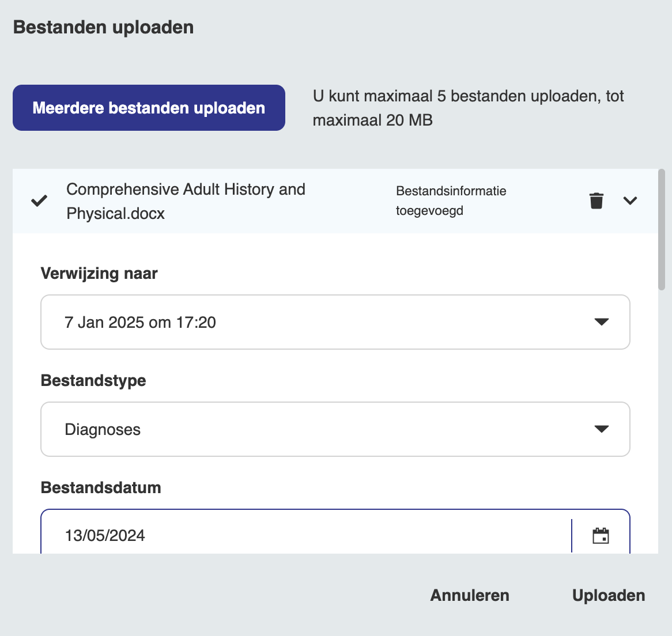Image resolution: width=672 pixels, height=636 pixels.
Task: Delete the uploaded file with trash icon
Action: [x=596, y=201]
